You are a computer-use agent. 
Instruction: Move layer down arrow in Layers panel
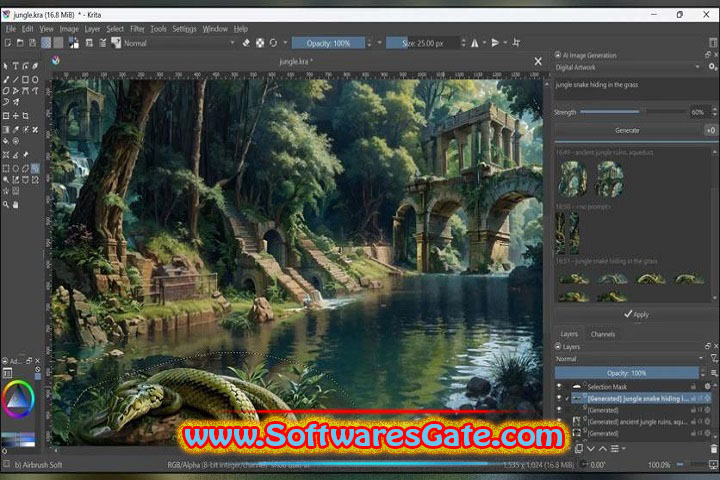591,449
